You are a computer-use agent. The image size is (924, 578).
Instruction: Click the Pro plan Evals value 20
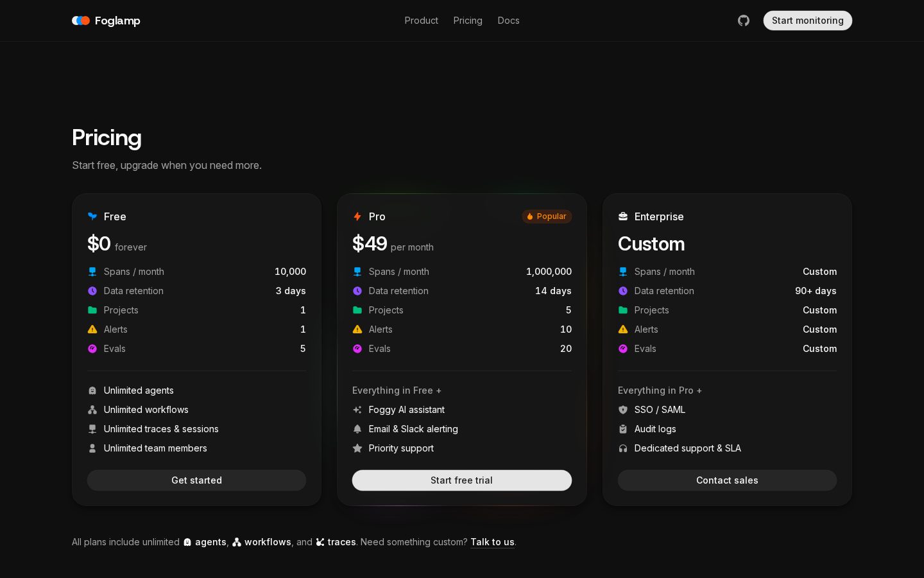(566, 349)
